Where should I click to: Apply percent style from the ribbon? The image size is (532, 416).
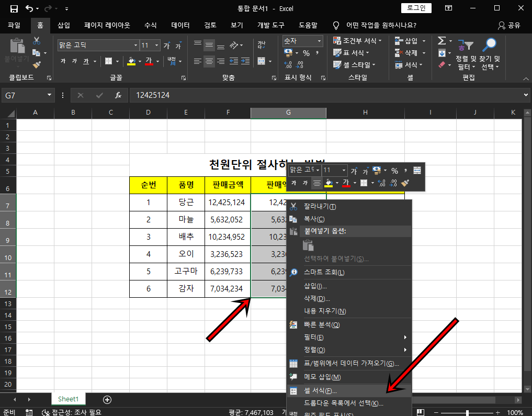pyautogui.click(x=307, y=53)
